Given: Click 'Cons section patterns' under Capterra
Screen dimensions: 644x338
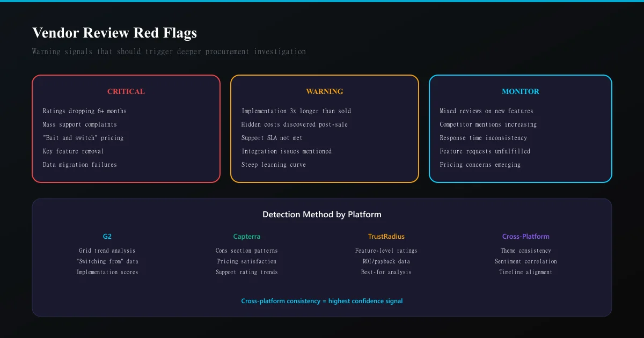Looking at the screenshot, I should tap(247, 251).
